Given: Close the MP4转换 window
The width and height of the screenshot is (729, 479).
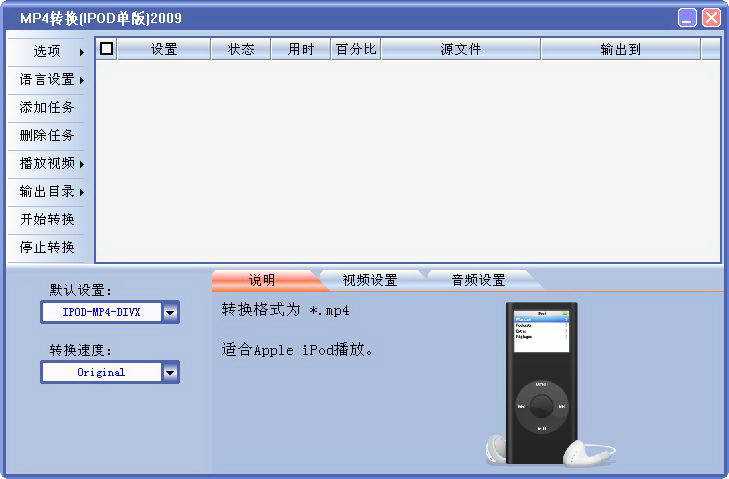Looking at the screenshot, I should coord(711,18).
